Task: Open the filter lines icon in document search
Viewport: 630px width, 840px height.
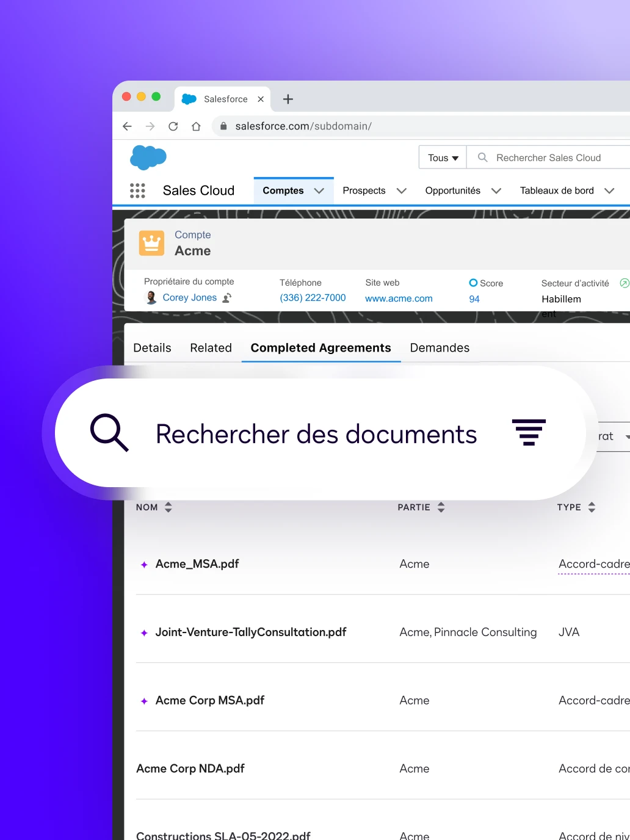Action: (x=529, y=432)
